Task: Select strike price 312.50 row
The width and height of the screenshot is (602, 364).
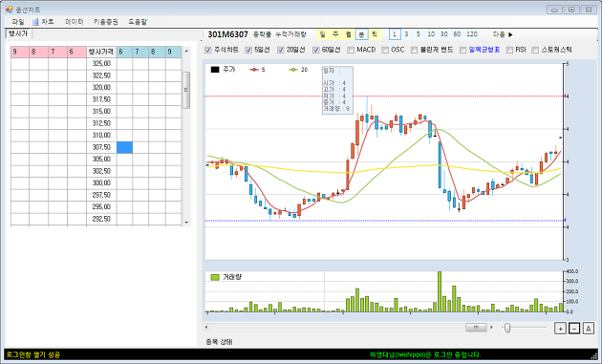Action: click(101, 123)
